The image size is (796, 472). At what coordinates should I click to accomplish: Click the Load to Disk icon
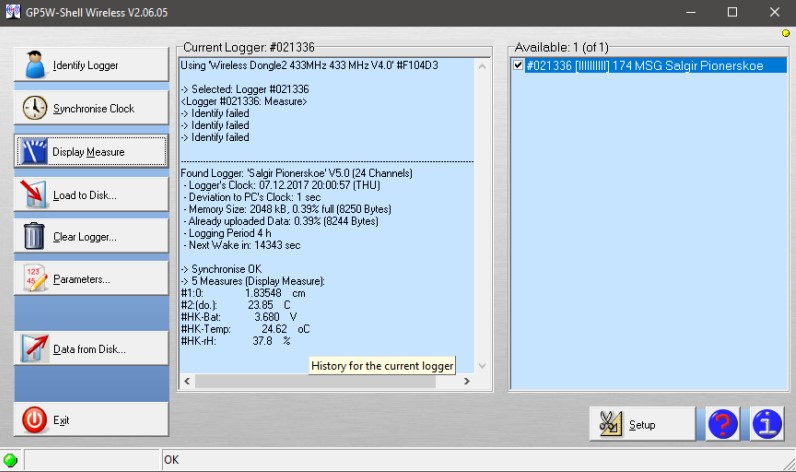click(35, 194)
